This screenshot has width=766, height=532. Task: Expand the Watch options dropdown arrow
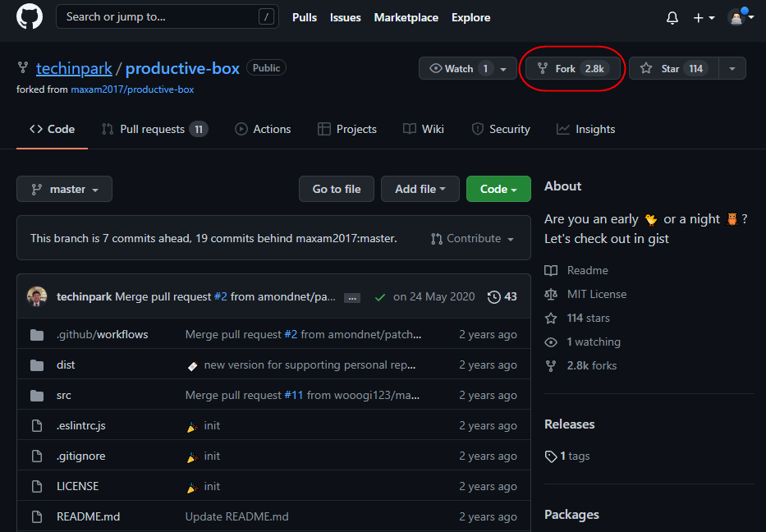click(x=503, y=68)
